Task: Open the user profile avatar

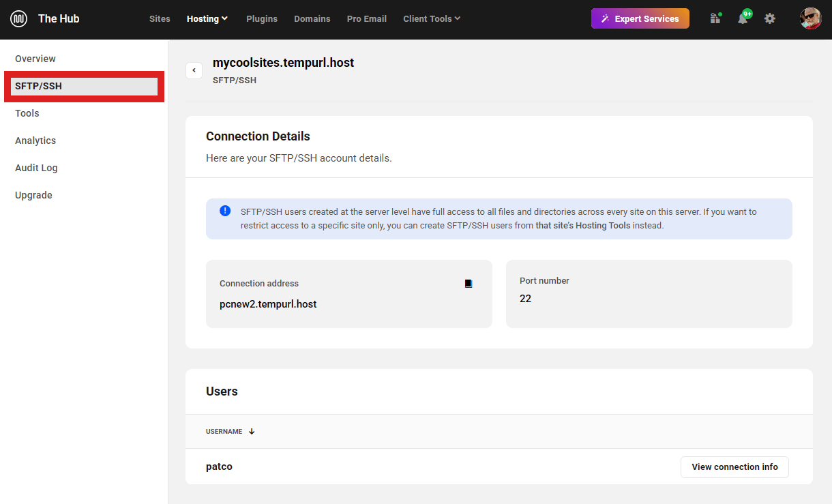Action: (x=810, y=18)
